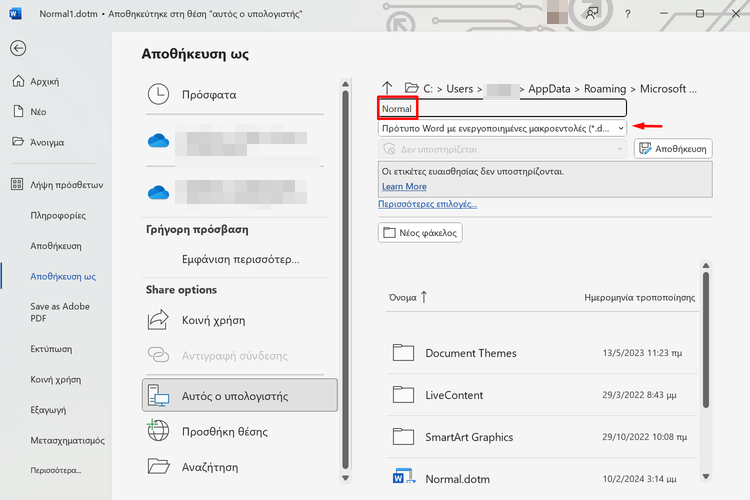
Task: Click Microsoft in the breadcrumb path
Action: pos(663,89)
